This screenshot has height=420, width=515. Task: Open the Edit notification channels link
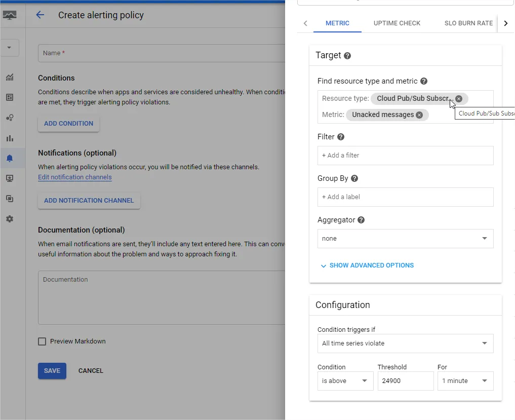point(75,177)
